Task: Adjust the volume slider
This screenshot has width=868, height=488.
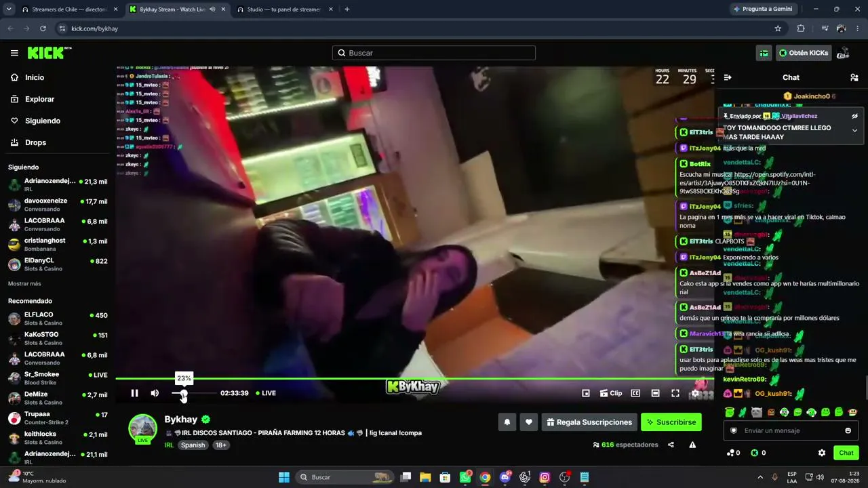Action: [x=194, y=393]
